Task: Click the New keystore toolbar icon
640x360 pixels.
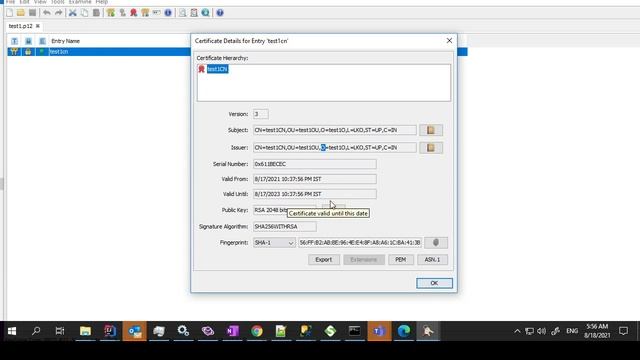Action: click(x=9, y=13)
